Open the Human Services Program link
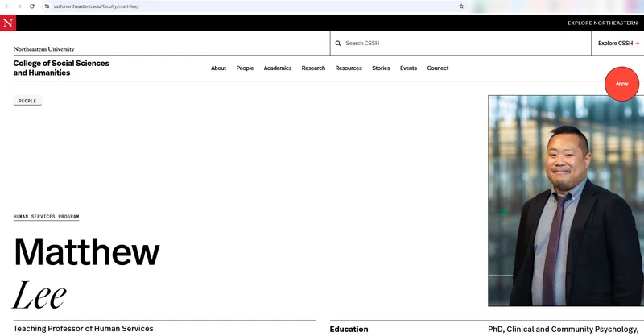Screen dimensions: 644x336 coord(47,216)
